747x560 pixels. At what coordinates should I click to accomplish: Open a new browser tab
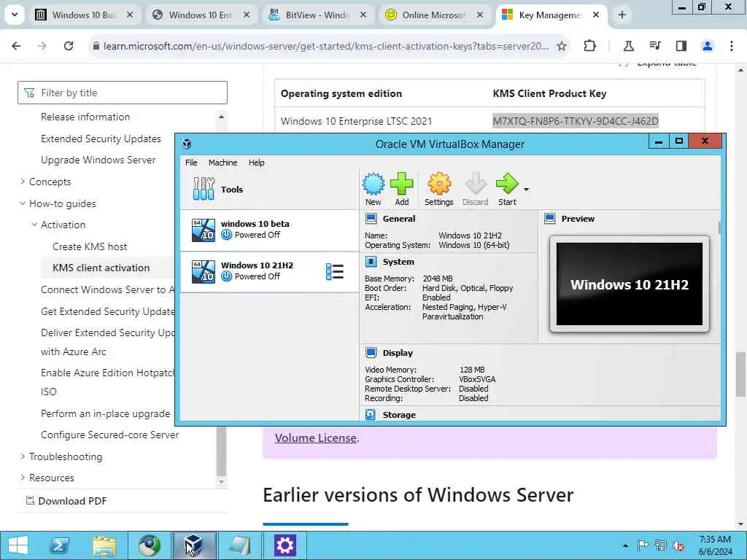(x=622, y=15)
